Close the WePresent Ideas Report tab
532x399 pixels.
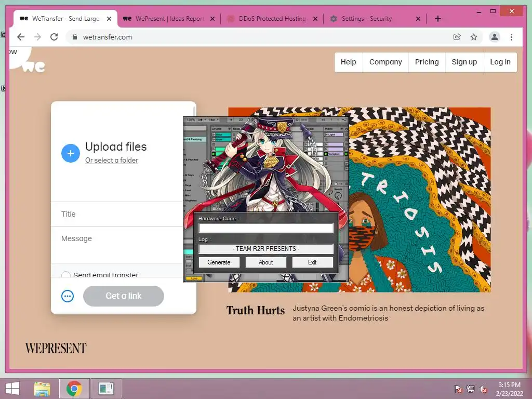[212, 19]
